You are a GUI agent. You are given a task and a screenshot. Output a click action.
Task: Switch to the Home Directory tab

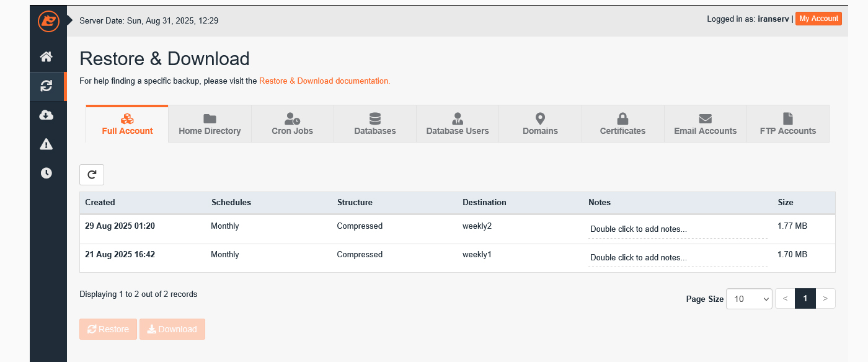point(210,124)
